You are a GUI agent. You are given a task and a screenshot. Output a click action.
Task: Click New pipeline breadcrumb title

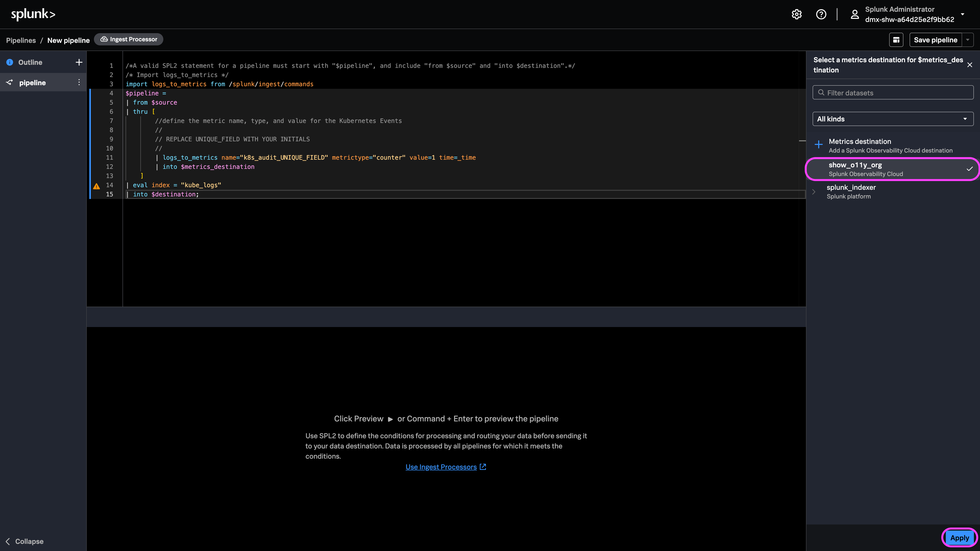click(x=68, y=40)
